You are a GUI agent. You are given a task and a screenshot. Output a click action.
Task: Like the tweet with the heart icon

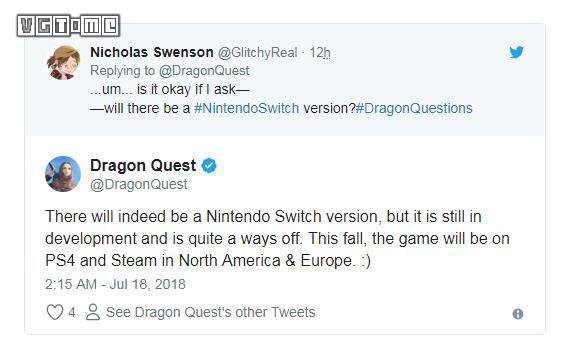[54, 312]
